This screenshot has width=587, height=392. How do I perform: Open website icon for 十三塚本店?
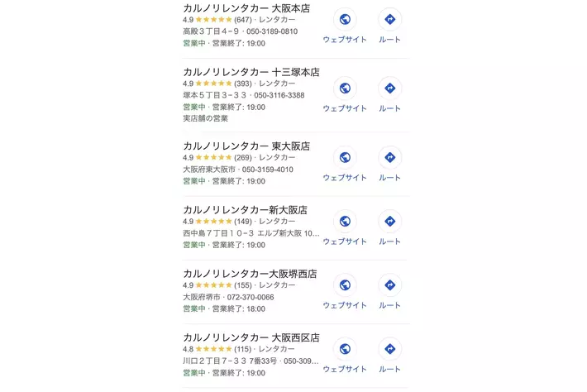[x=345, y=88]
